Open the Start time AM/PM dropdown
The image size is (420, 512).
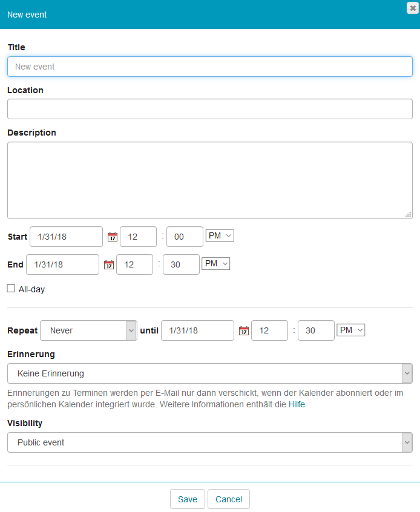pos(220,235)
